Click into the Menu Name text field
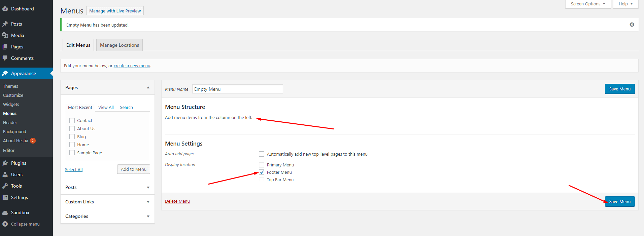 click(237, 89)
